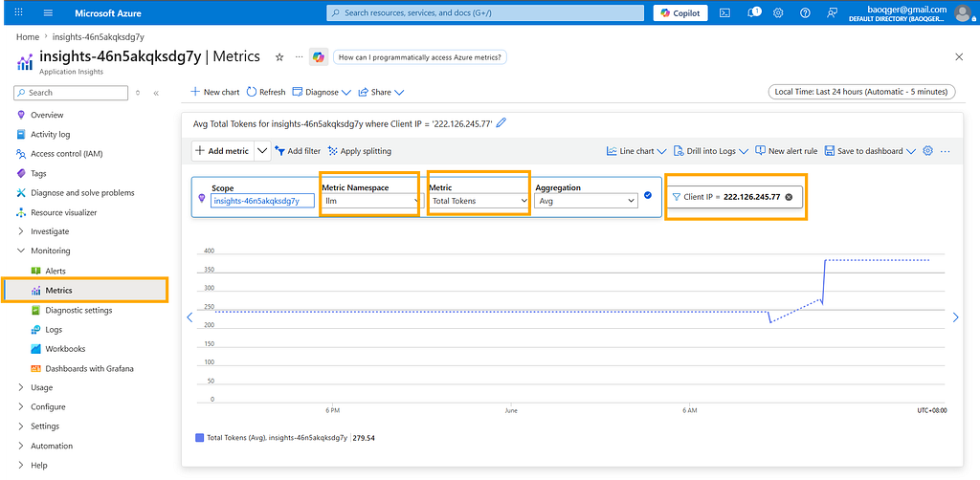Open Resource visualizer
This screenshot has width=980, height=480.
64,212
